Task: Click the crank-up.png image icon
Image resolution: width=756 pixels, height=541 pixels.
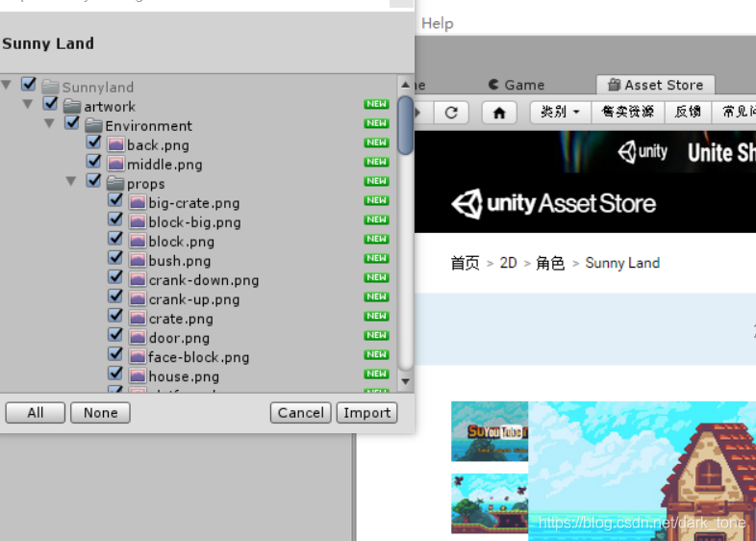Action: [138, 299]
